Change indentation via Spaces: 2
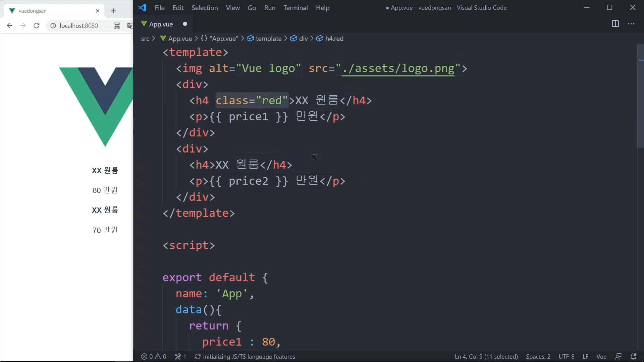Screen dimensions: 644x362 tap(538, 356)
